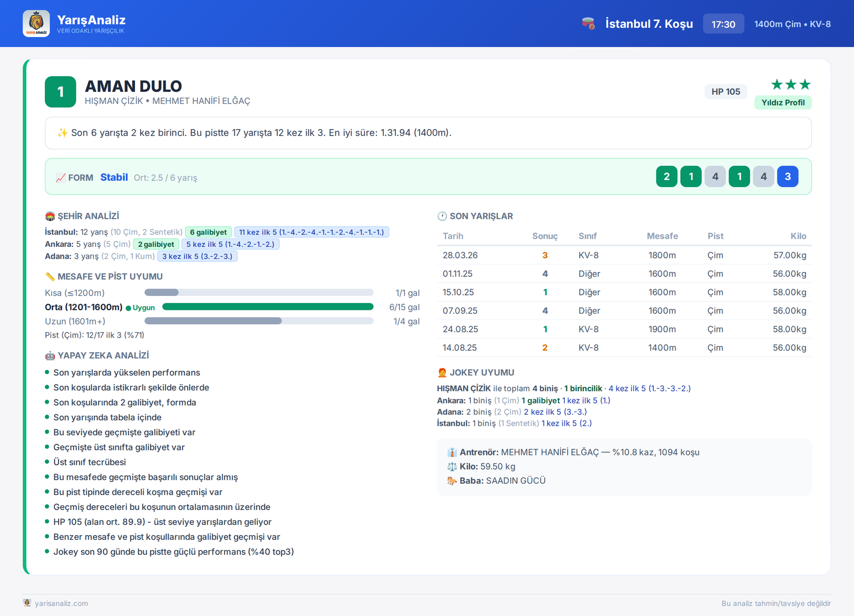This screenshot has height=616, width=854.
Task: Click the green horse number 1 badge
Action: point(60,92)
